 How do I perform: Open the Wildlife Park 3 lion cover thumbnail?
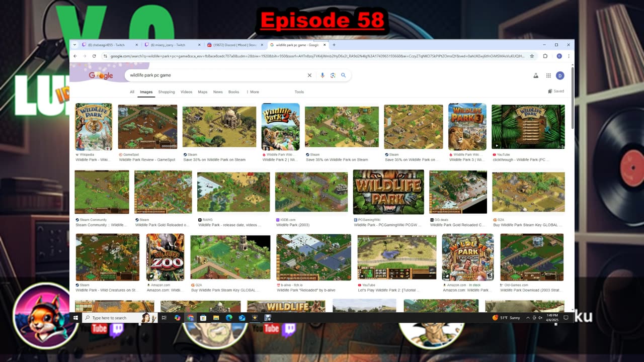coord(467,127)
